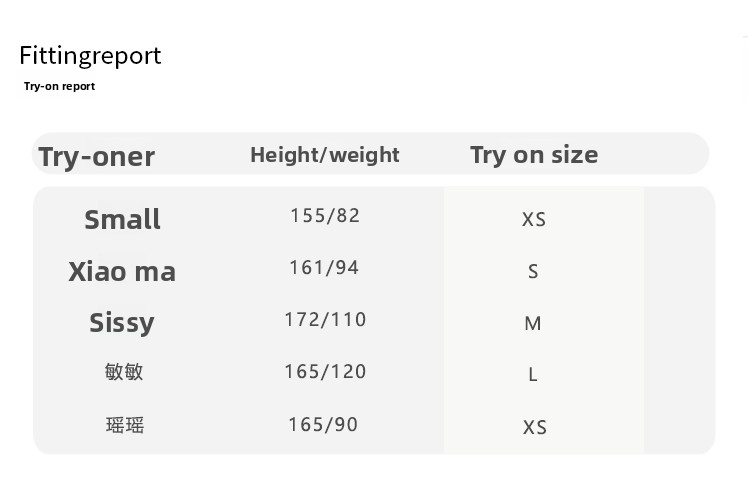
Task: Select the XS size in Small's row
Action: point(534,220)
